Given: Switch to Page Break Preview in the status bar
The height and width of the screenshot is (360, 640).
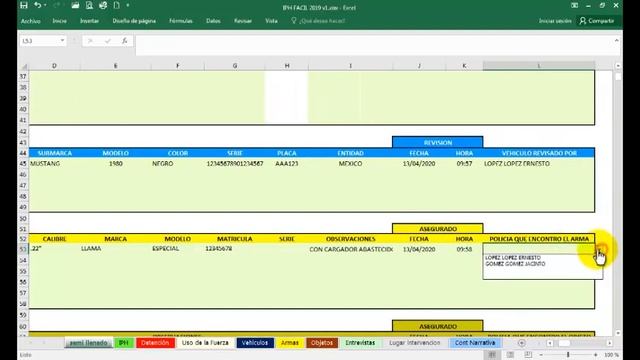Looking at the screenshot, I should (x=528, y=355).
